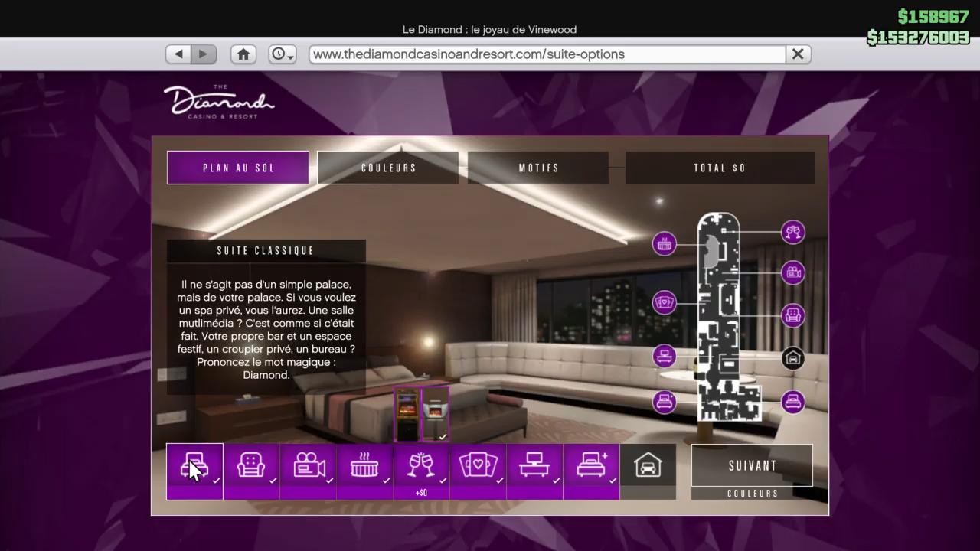Viewport: 980px width, 551px height.
Task: Click the website URL address field
Action: pos(547,54)
